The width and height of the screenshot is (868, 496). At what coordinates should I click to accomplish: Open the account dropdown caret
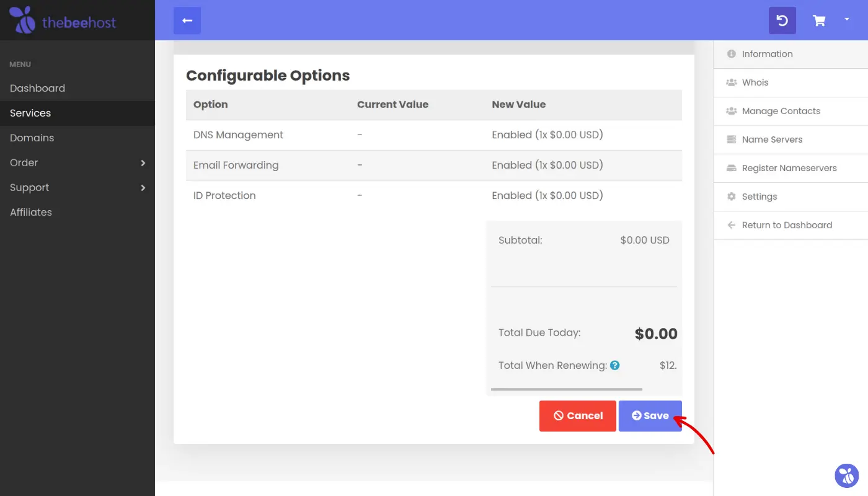pyautogui.click(x=847, y=20)
